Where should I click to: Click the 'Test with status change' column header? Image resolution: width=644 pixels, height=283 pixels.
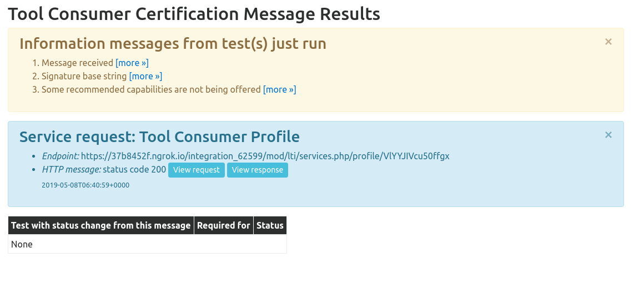(x=101, y=225)
